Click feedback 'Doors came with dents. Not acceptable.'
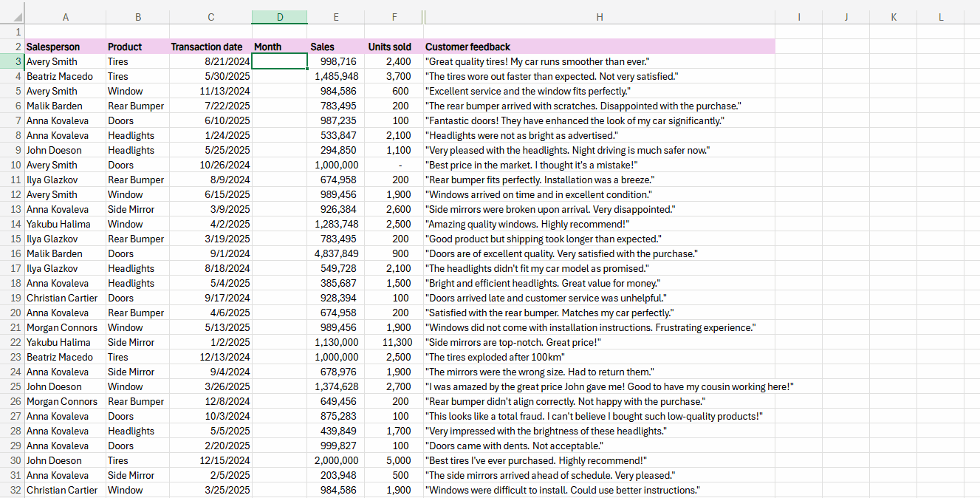980x498 pixels. pyautogui.click(x=599, y=446)
